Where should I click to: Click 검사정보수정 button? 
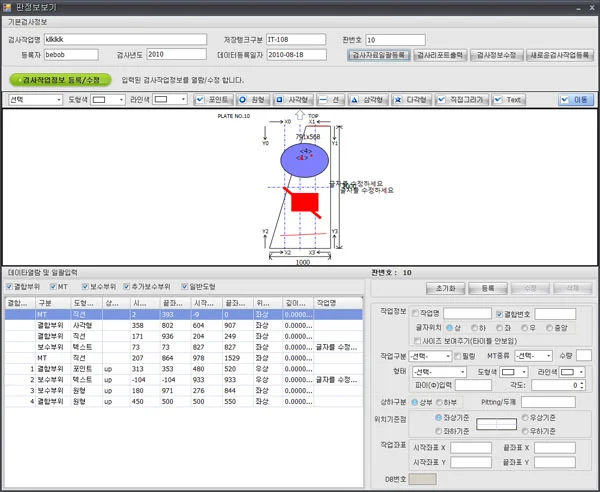coord(496,55)
